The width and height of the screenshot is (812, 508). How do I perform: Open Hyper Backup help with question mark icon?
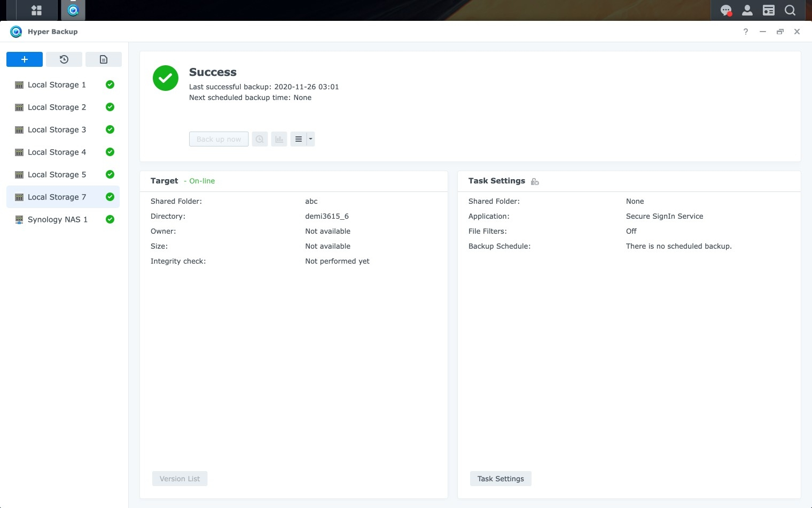pos(745,32)
